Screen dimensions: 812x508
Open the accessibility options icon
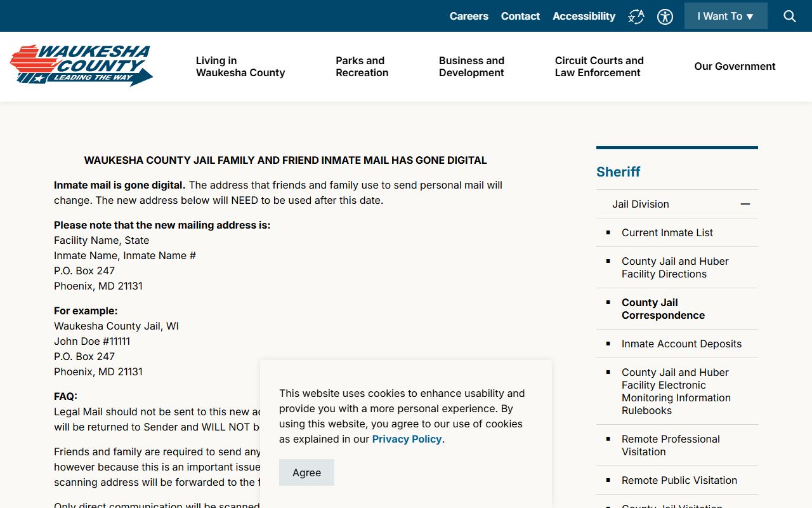tap(665, 17)
